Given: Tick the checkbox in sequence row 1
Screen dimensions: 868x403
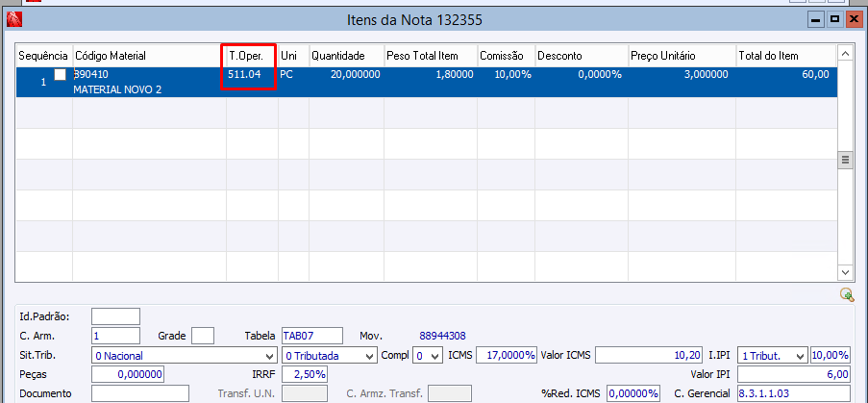Looking at the screenshot, I should click(x=60, y=74).
